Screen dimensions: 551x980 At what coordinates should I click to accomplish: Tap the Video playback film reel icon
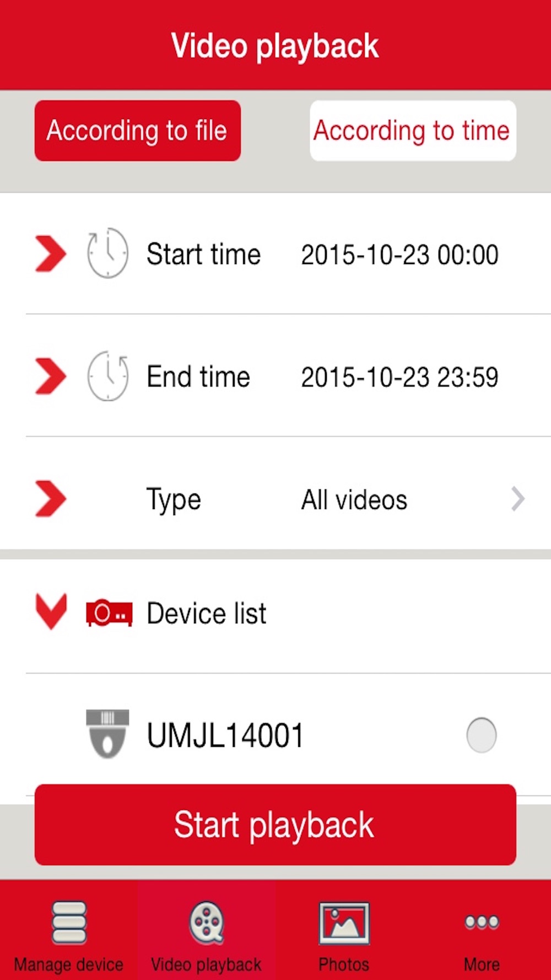point(207,923)
